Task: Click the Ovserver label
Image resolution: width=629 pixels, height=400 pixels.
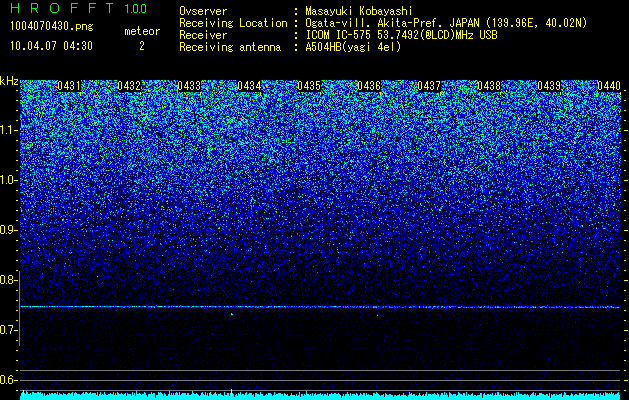Action: 203,11
